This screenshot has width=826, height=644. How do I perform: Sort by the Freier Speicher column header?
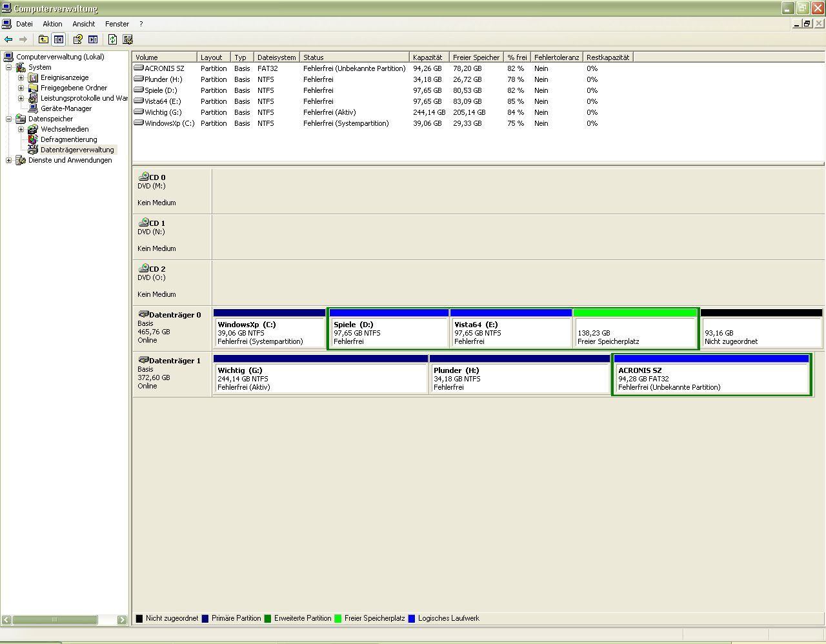tap(476, 57)
